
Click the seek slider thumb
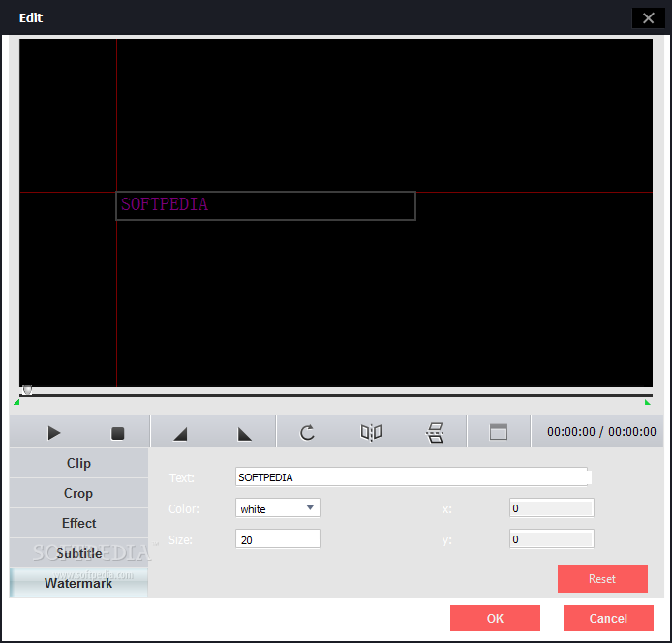pyautogui.click(x=27, y=390)
